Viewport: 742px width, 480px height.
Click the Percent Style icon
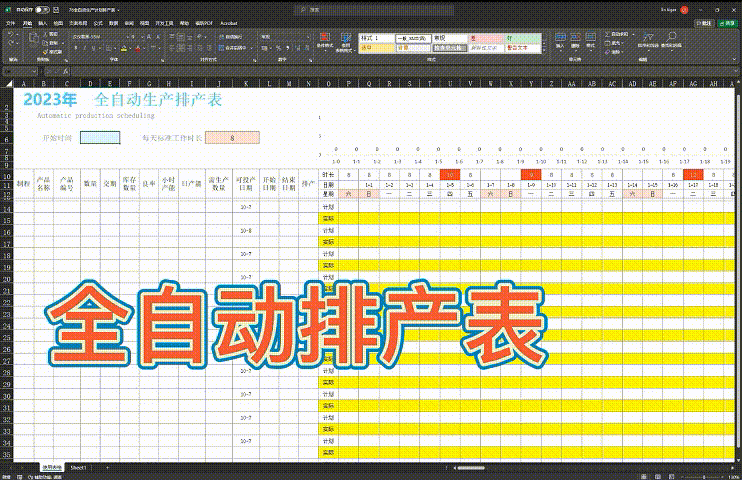[x=278, y=48]
